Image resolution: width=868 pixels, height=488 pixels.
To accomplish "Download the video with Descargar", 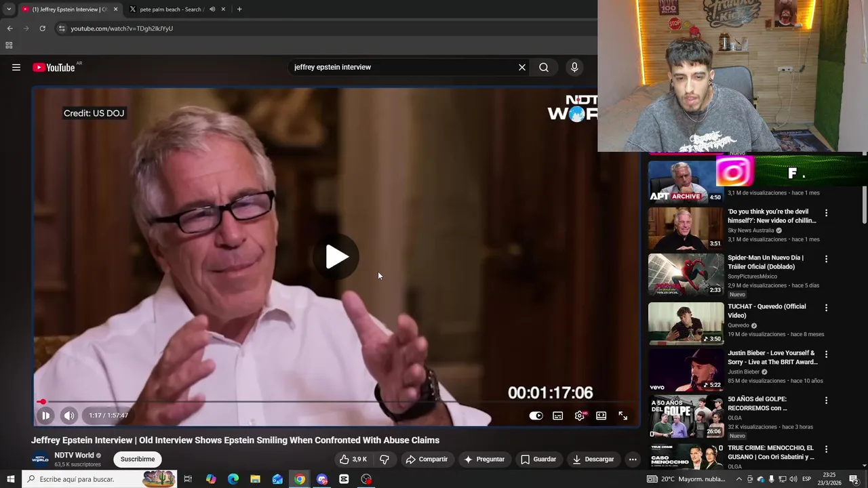I will [x=593, y=459].
